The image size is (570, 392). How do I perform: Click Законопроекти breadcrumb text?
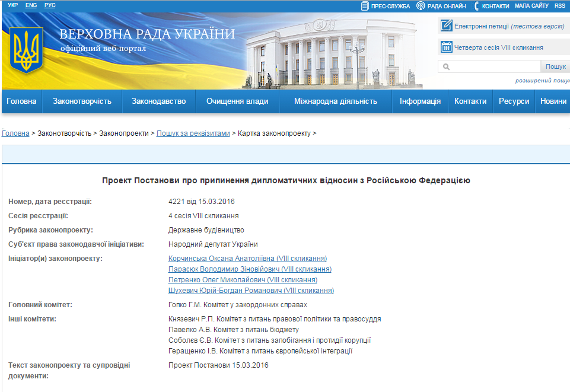pos(124,133)
